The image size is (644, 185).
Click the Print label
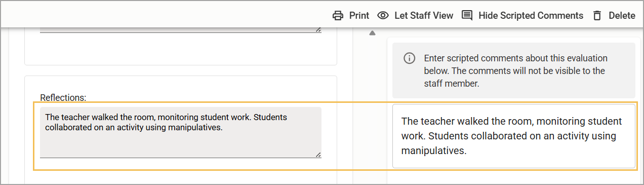[x=359, y=16]
